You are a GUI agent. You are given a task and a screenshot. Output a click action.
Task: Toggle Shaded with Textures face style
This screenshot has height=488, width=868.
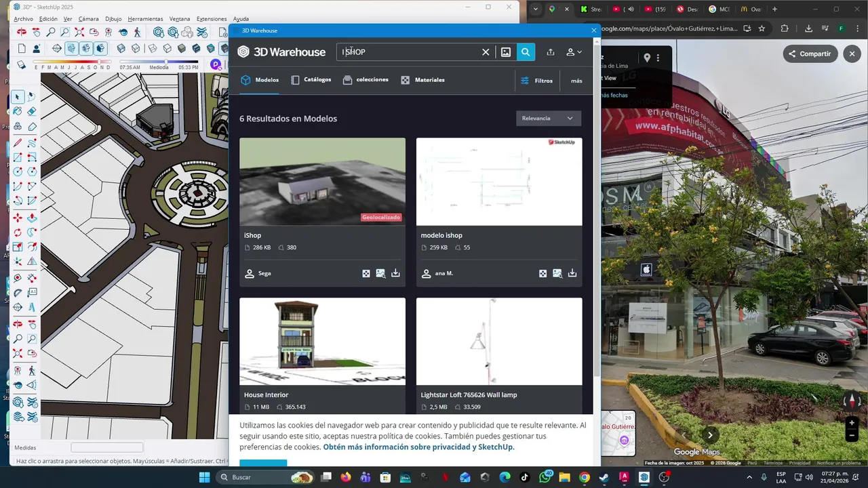[196, 48]
